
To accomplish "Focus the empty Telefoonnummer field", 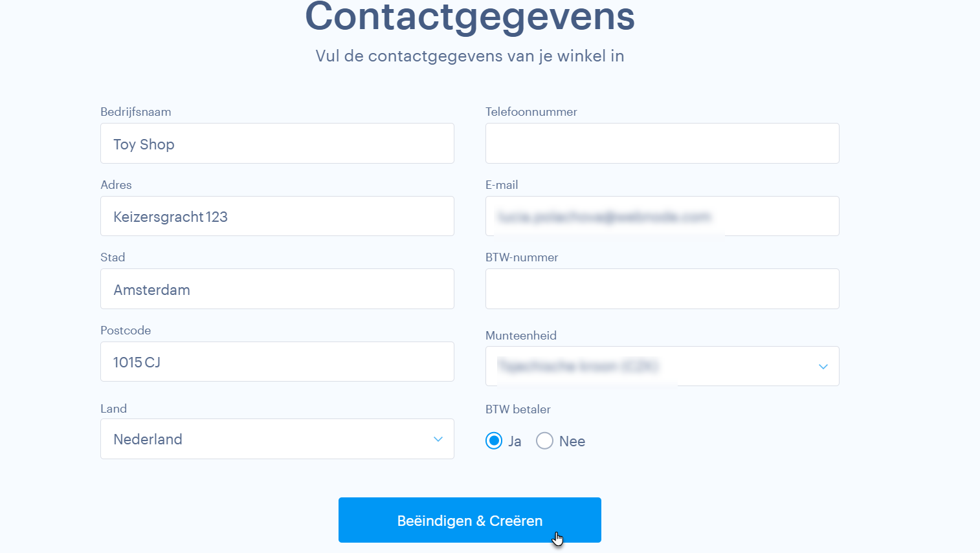I will (662, 144).
